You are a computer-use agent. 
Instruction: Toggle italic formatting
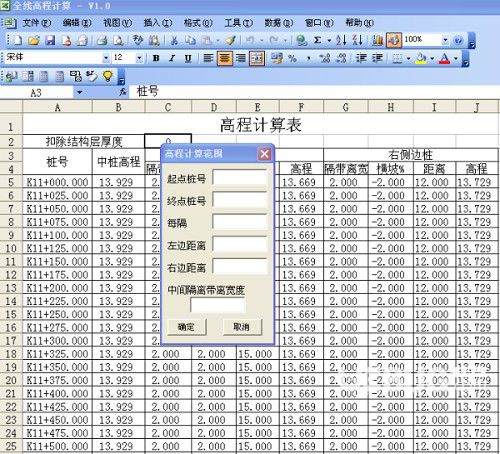(x=172, y=59)
